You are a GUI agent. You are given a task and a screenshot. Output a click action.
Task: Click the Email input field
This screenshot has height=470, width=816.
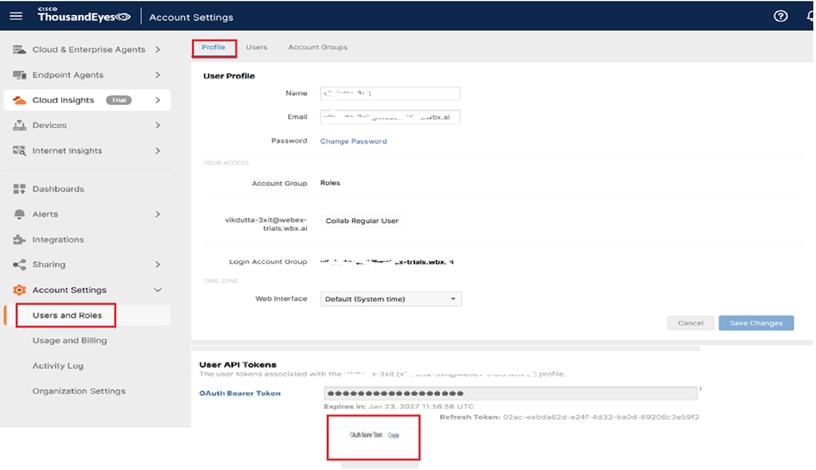coord(390,117)
